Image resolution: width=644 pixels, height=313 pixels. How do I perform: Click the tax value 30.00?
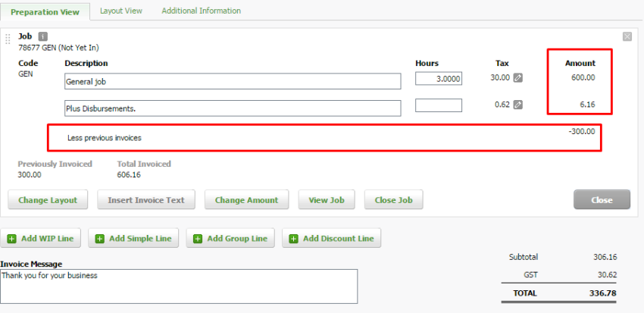click(500, 77)
